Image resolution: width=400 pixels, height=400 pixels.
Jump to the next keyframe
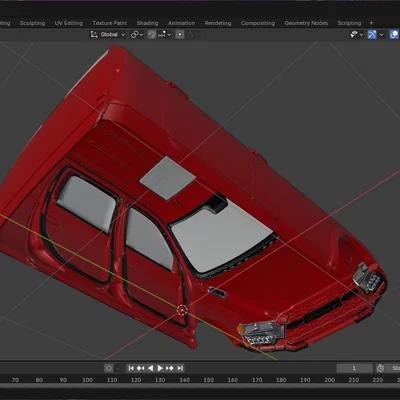170,368
